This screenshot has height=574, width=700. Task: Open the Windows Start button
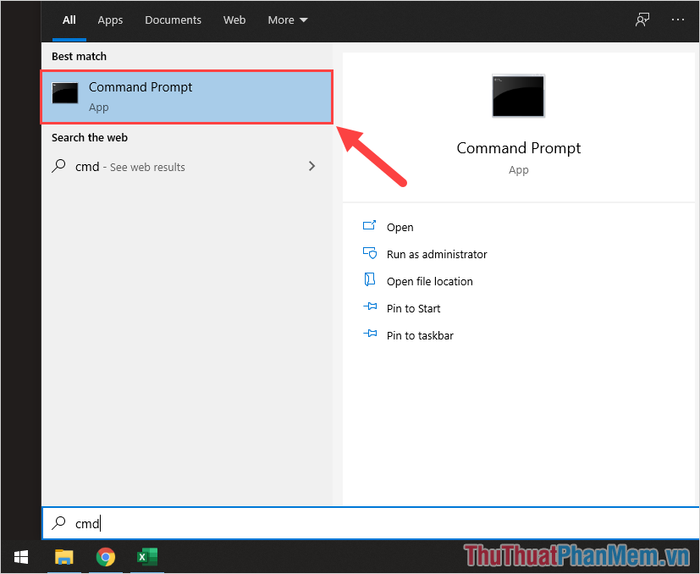pos(21,557)
